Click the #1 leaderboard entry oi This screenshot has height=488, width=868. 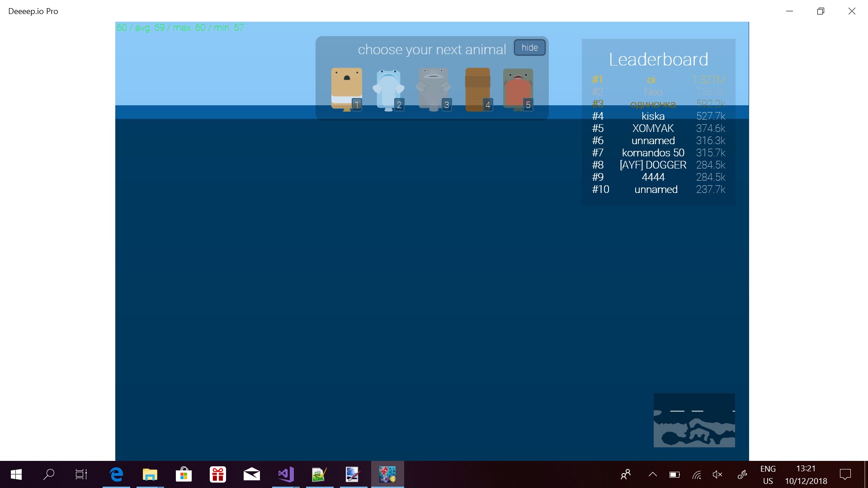(651, 80)
